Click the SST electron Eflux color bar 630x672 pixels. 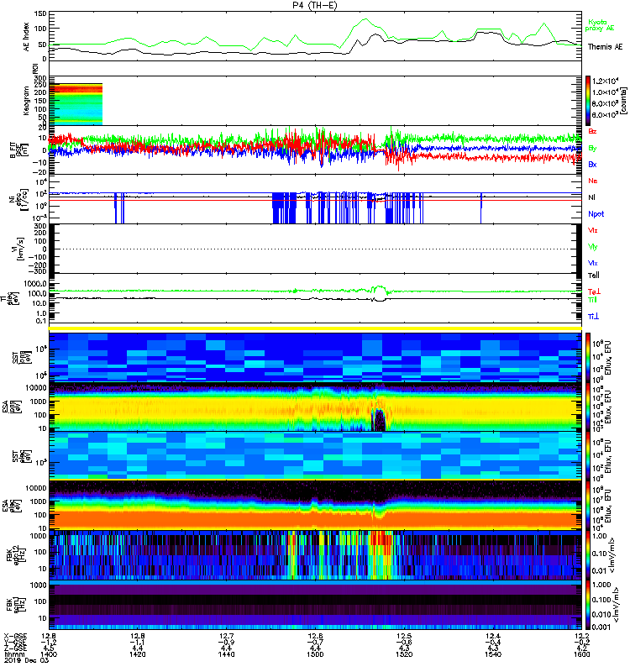pos(588,455)
